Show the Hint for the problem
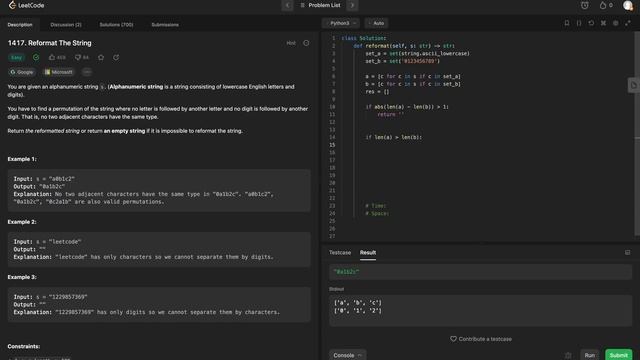Image resolution: width=640 pixels, height=360 pixels. [291, 43]
